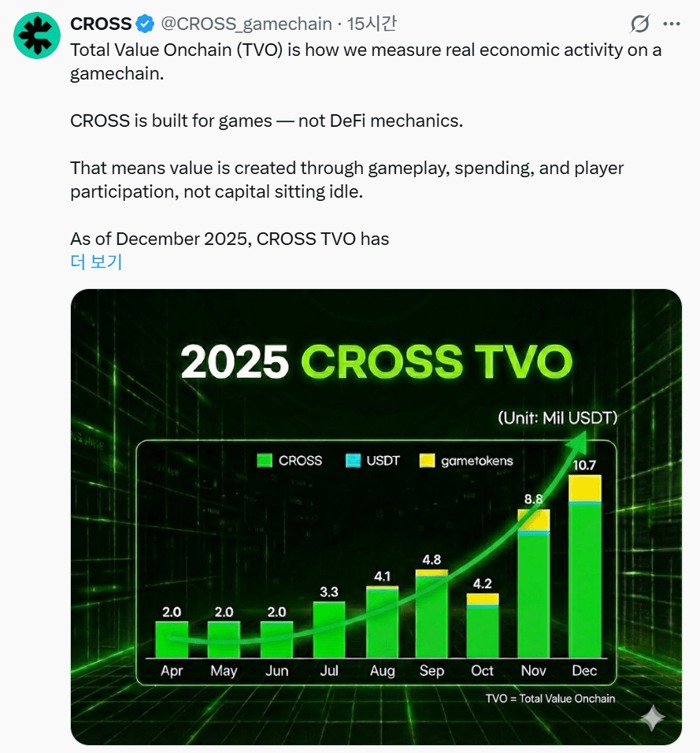Click the Nov bar showing 8.8
The width and height of the screenshot is (700, 753).
click(x=533, y=584)
